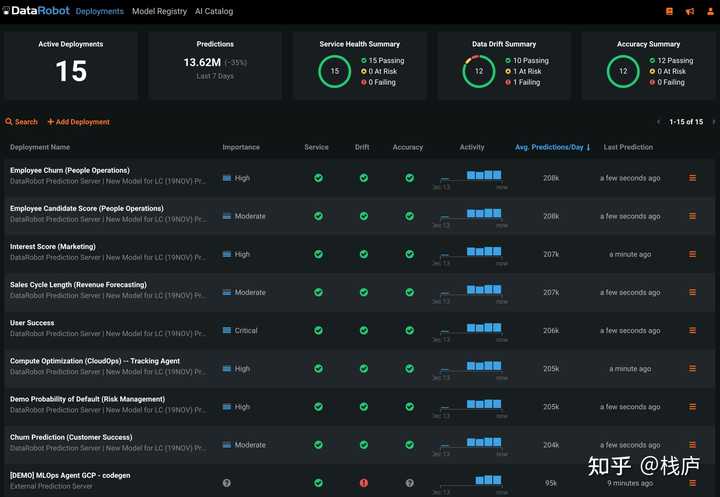Click the Active Deployments 15 tile

[x=71, y=66]
